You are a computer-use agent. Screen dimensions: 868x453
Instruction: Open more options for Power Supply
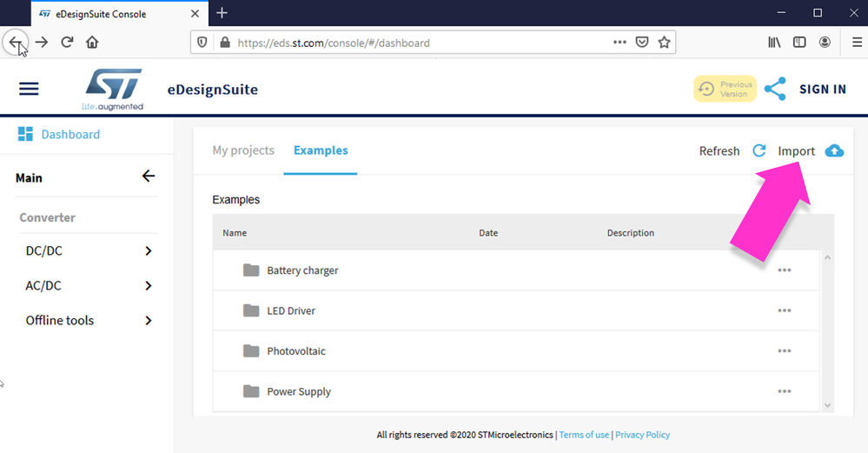click(784, 391)
